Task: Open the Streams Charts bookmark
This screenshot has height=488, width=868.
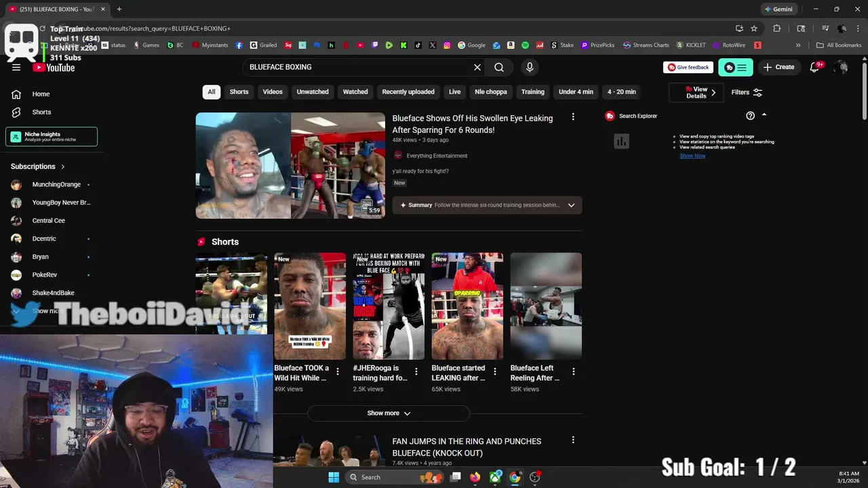Action: 646,45
